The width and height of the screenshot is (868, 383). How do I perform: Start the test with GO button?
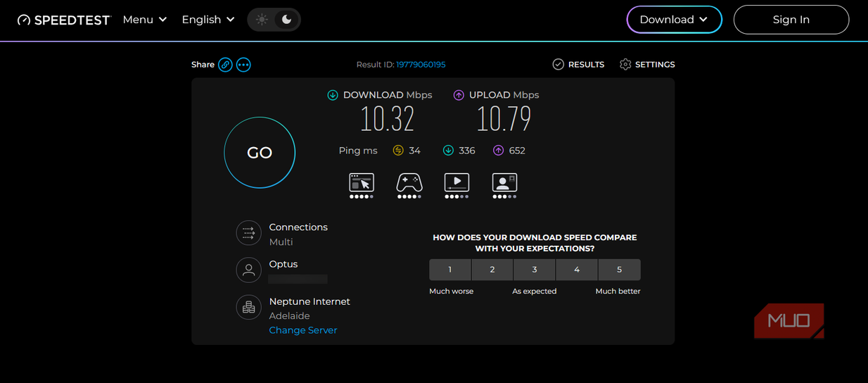pos(260,153)
